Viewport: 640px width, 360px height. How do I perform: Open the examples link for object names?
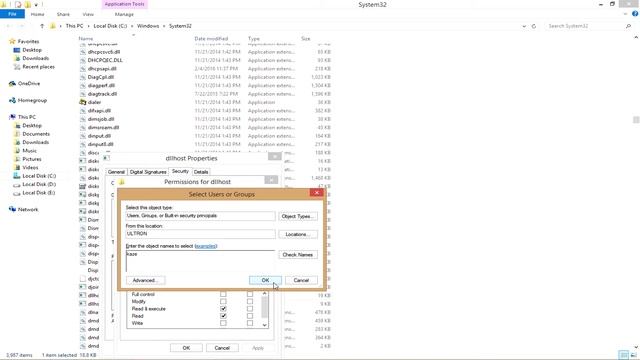206,246
